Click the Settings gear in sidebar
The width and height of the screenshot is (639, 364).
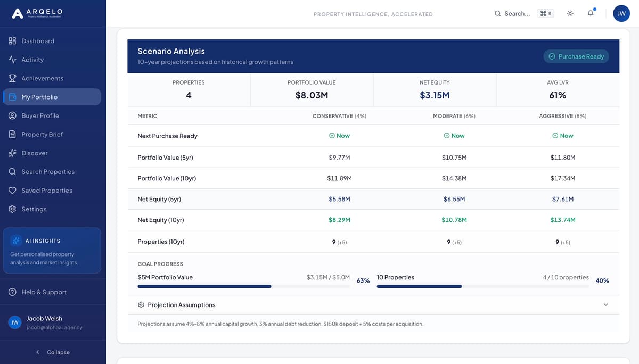(x=11, y=209)
